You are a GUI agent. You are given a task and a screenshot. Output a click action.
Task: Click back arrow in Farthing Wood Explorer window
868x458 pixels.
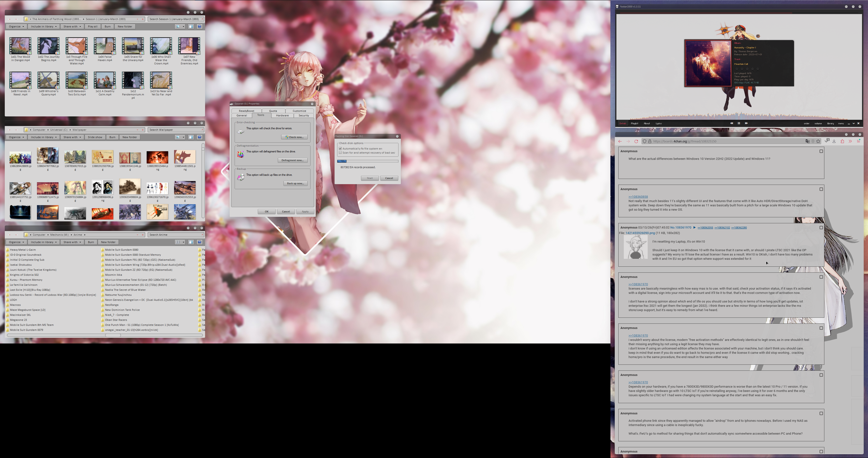coord(10,19)
